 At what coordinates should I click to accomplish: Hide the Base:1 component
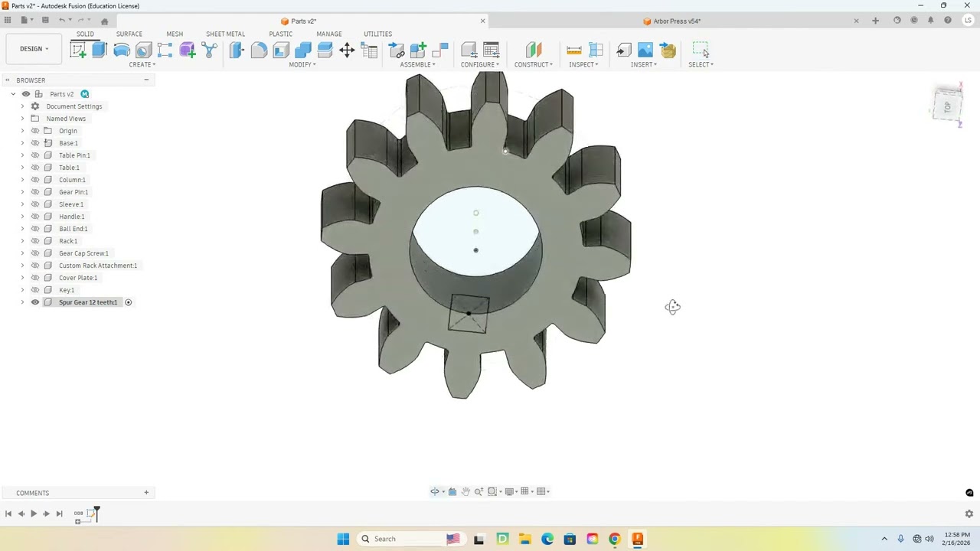click(x=35, y=143)
